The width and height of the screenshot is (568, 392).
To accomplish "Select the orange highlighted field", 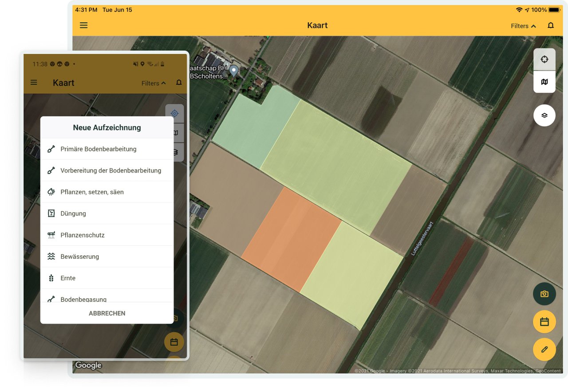I will (292, 240).
